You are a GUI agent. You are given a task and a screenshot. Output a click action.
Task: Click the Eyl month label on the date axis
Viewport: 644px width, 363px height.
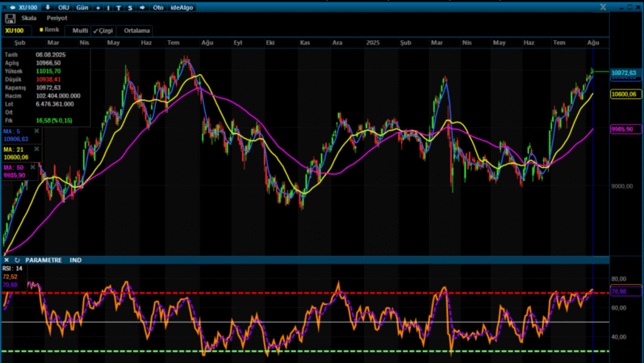238,43
